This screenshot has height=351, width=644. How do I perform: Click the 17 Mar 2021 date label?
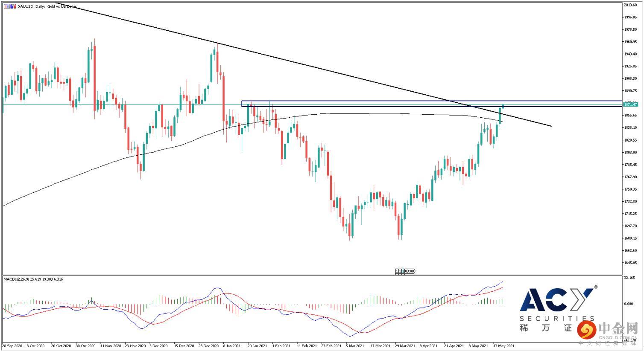381,346
